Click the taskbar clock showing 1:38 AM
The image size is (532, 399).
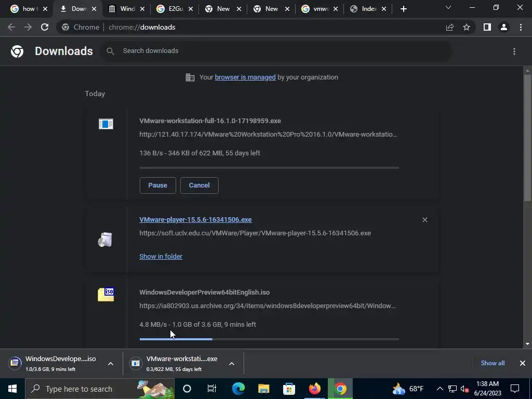tap(487, 389)
